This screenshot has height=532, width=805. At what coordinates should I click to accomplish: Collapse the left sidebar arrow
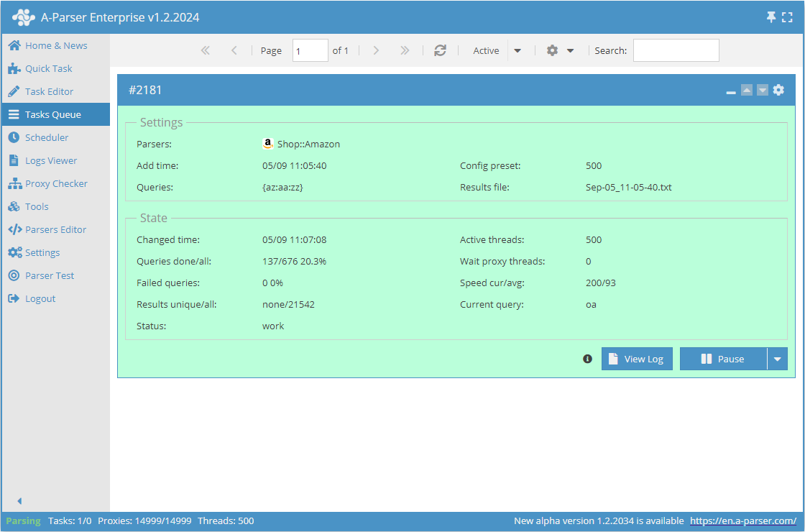coord(19,501)
